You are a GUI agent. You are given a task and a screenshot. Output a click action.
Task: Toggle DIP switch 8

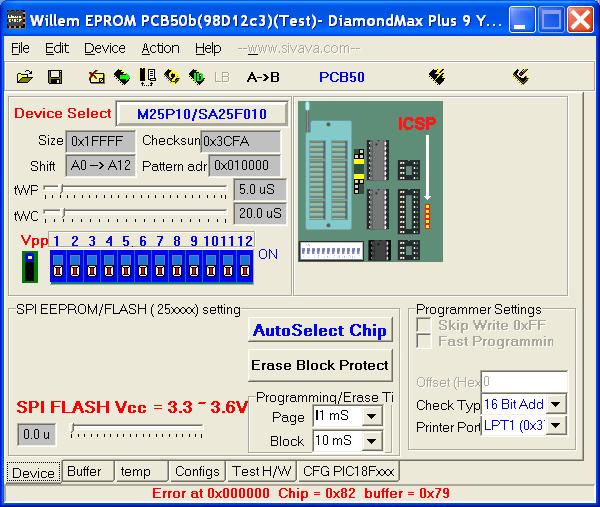[x=177, y=267]
